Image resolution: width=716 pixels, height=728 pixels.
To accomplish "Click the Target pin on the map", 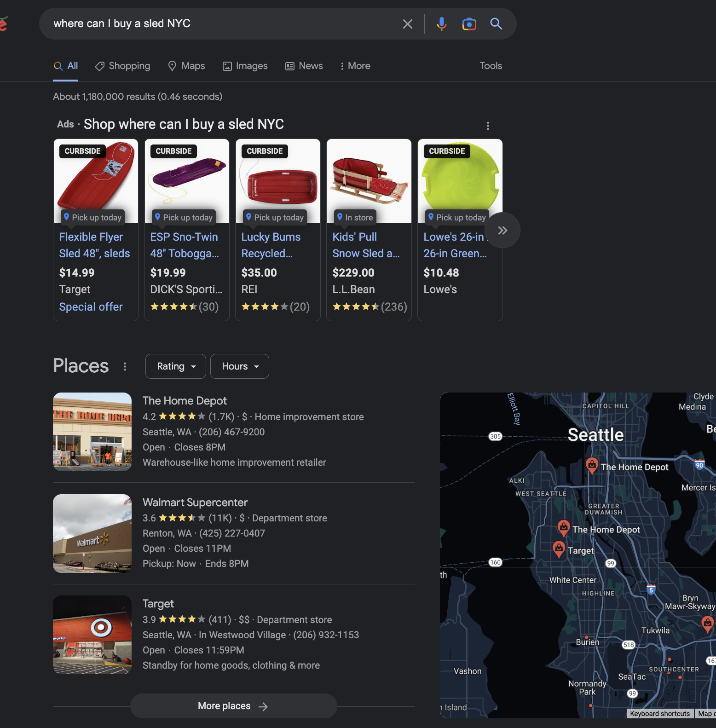I will pos(559,549).
